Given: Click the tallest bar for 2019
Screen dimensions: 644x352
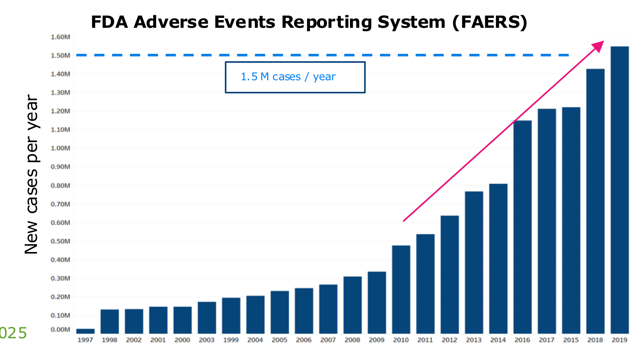Looking at the screenshot, I should click(x=619, y=190).
